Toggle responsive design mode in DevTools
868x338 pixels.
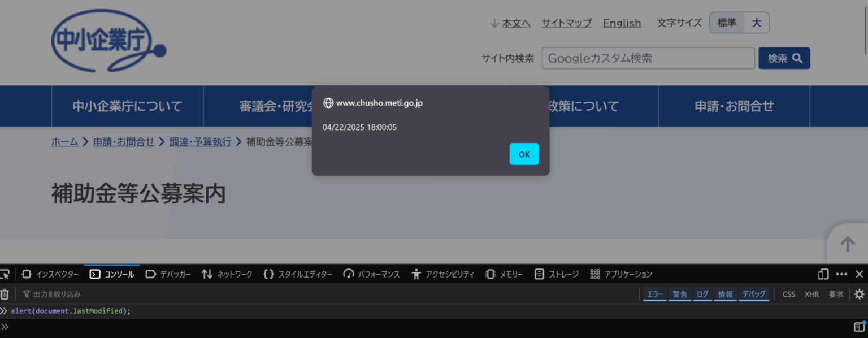click(x=823, y=274)
